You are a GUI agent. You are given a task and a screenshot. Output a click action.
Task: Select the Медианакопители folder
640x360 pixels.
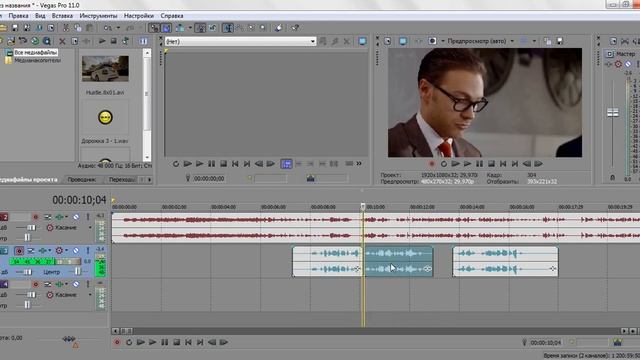pyautogui.click(x=38, y=60)
